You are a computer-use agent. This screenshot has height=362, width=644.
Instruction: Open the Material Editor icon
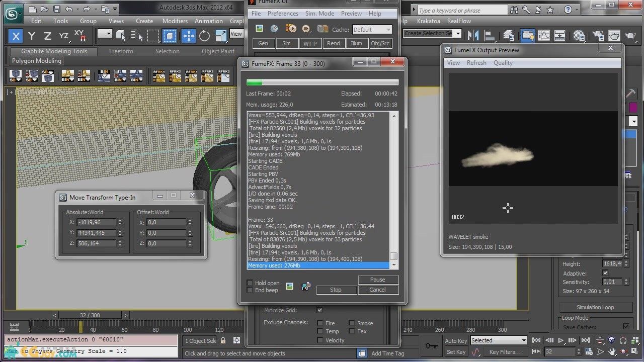click(579, 35)
